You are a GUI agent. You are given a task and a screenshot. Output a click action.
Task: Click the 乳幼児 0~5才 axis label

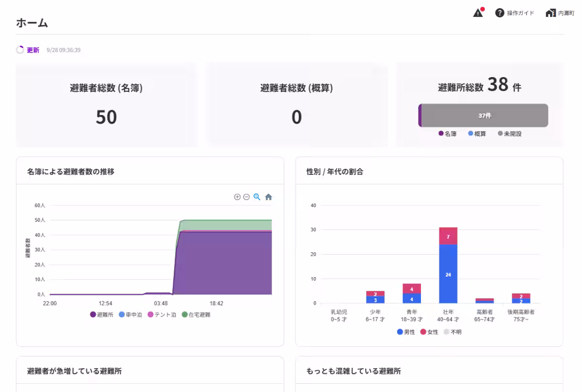point(339,315)
